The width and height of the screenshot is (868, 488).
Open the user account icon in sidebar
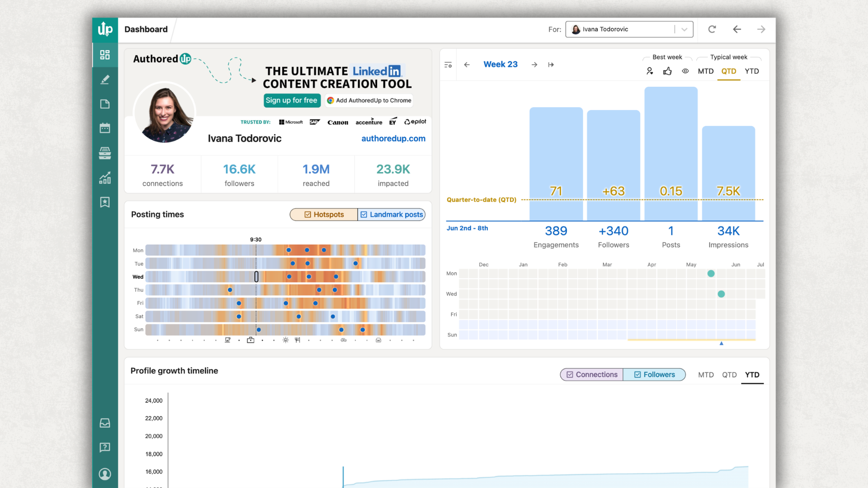tap(105, 474)
